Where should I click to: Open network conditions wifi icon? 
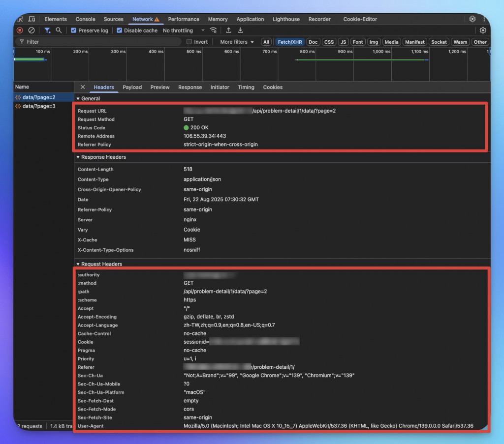point(213,30)
